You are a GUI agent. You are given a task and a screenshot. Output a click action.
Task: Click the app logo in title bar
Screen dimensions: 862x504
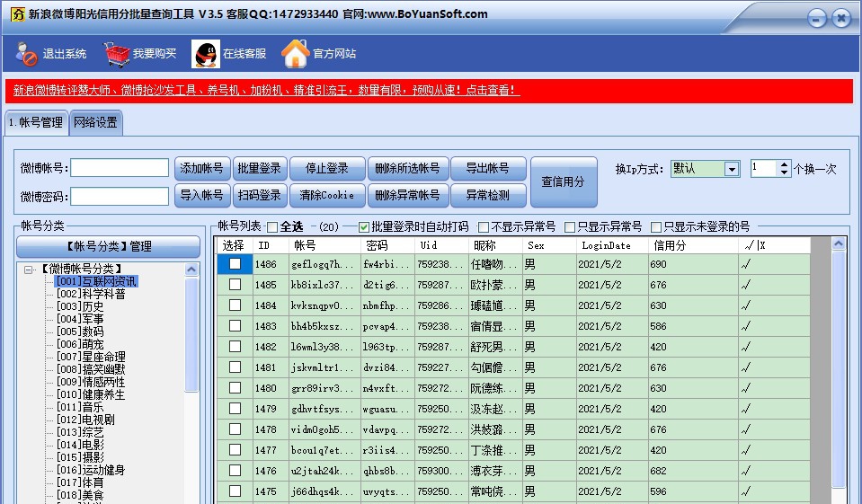click(18, 13)
